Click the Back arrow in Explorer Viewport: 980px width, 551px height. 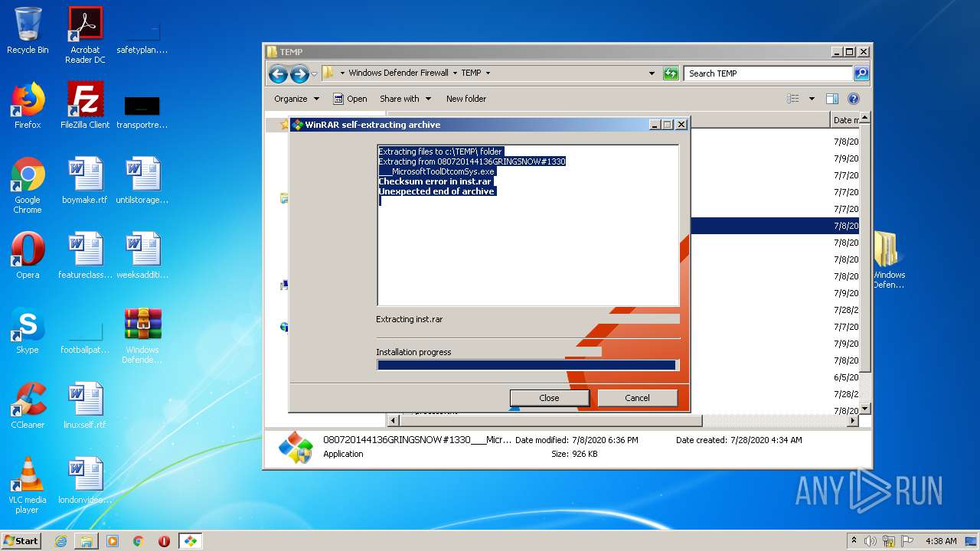(278, 73)
